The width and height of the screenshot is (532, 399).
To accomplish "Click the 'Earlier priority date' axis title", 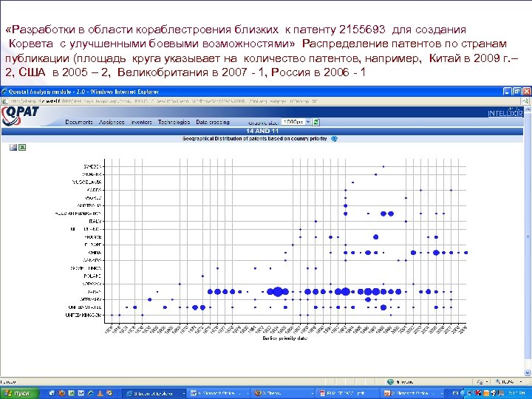I will tap(284, 338).
